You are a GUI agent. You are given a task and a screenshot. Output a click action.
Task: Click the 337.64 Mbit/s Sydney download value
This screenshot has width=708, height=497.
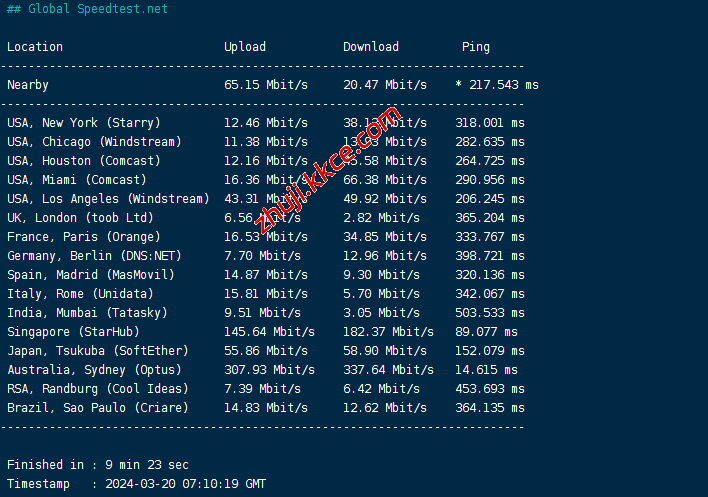coord(389,370)
